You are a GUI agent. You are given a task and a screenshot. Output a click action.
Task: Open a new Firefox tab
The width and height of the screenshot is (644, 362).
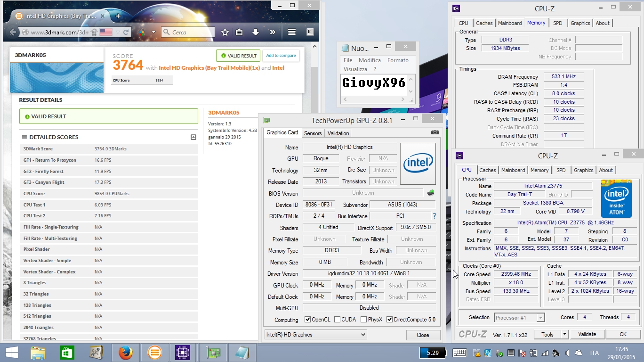point(118,16)
